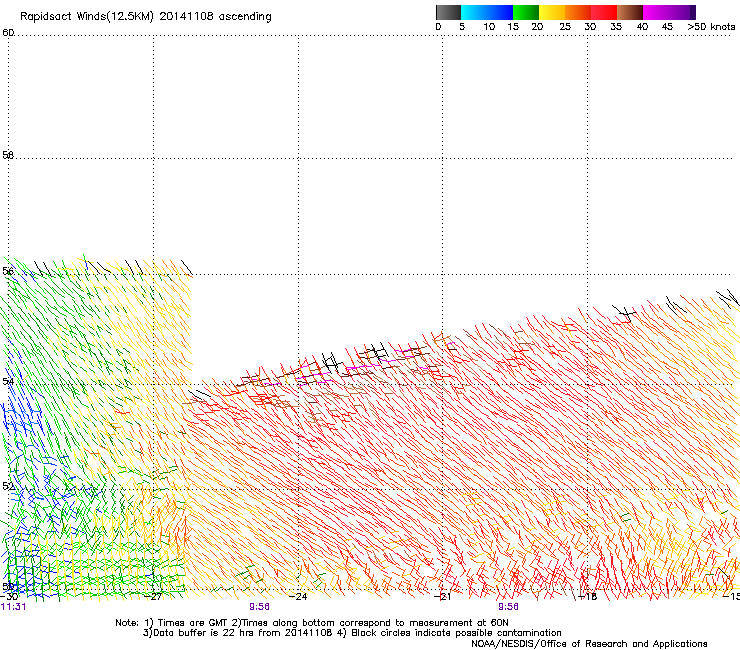Click the '-27' longitude axis label
Screen dimensions: 740x650
pyautogui.click(x=154, y=596)
